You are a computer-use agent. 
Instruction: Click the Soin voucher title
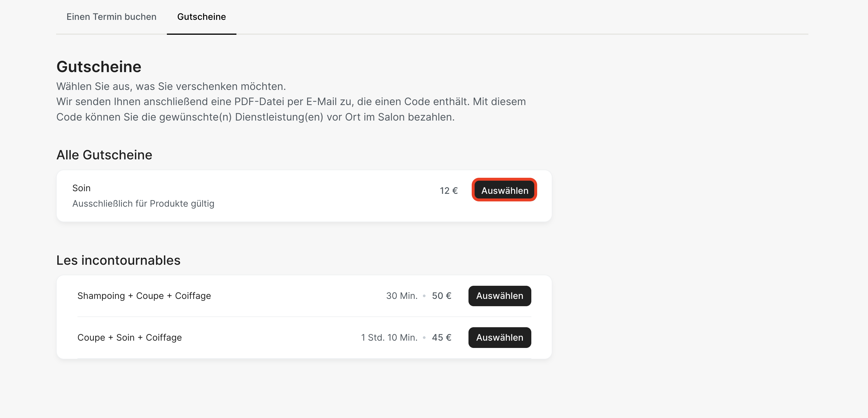(x=82, y=188)
